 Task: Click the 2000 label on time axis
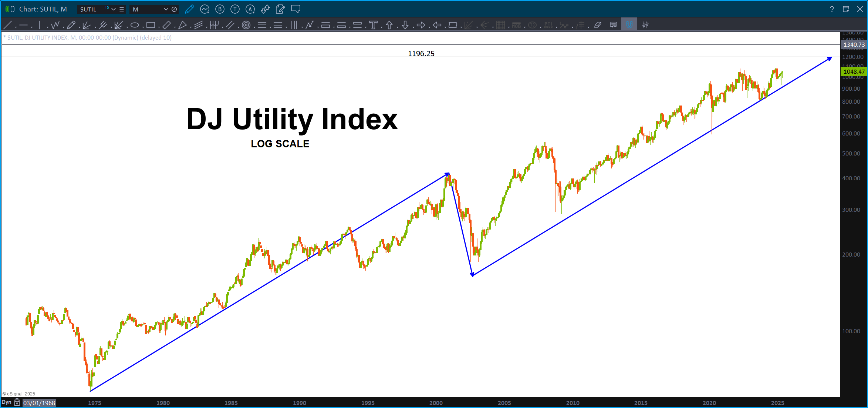pos(436,403)
